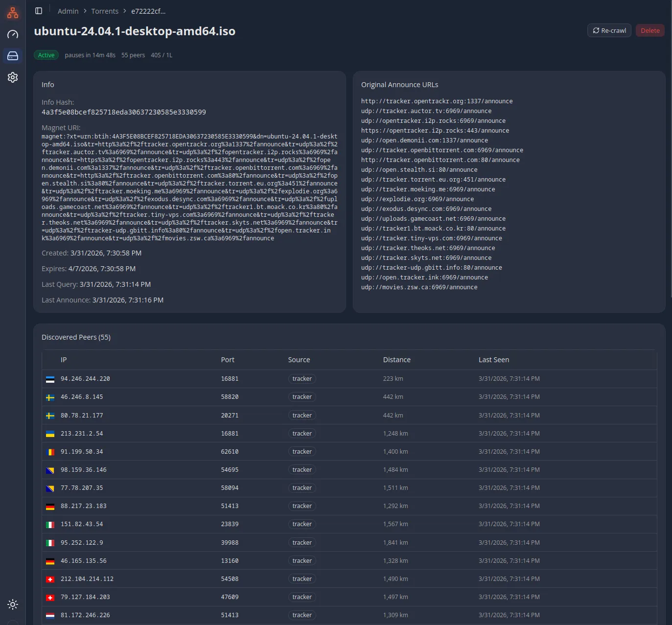Navigate to Torrents breadcrumb link
This screenshot has width=672, height=625.
[x=105, y=11]
